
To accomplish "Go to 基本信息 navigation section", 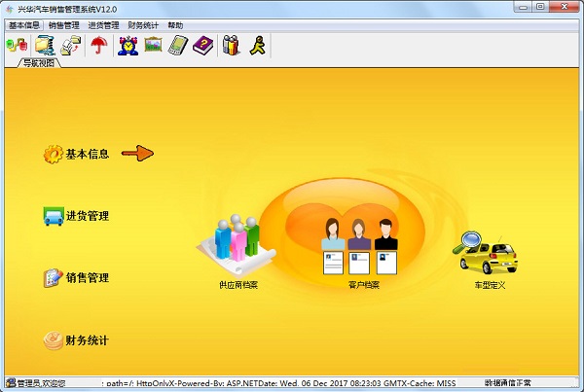I will (x=88, y=154).
